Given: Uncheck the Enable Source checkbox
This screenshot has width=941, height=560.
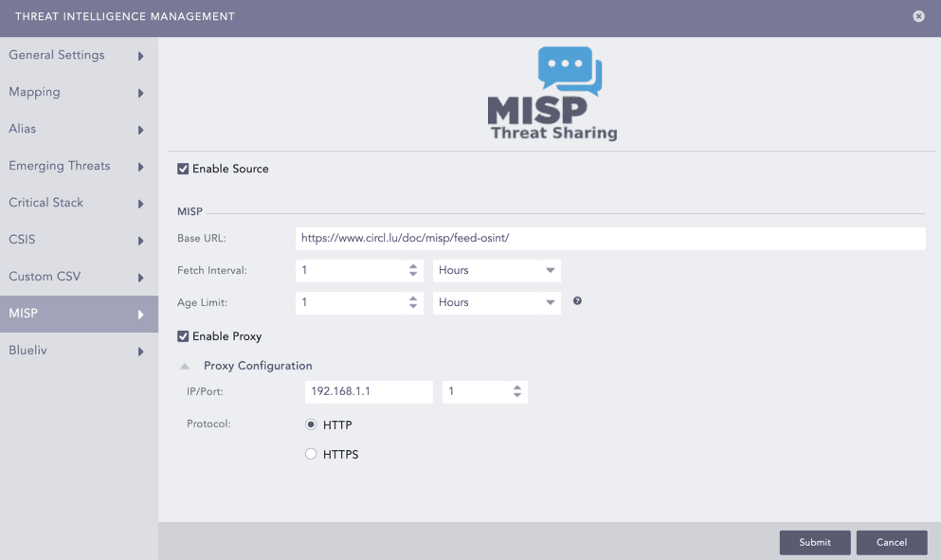Looking at the screenshot, I should coord(183,169).
